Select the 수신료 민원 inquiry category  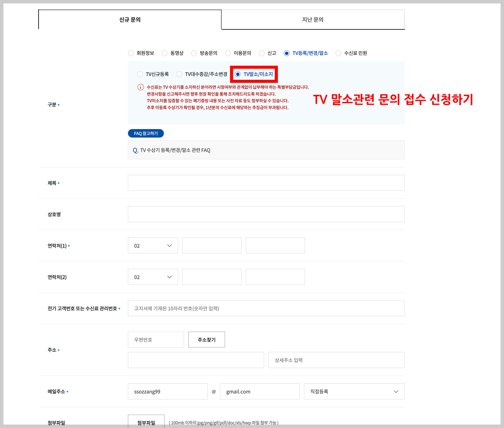338,53
